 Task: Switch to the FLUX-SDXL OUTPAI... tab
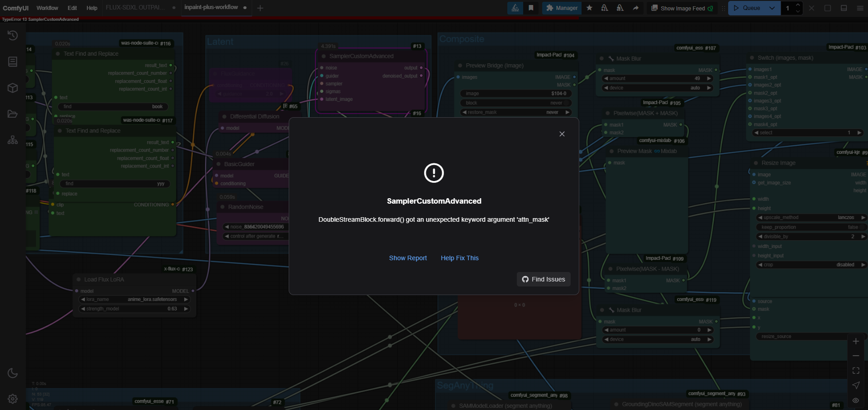[135, 8]
